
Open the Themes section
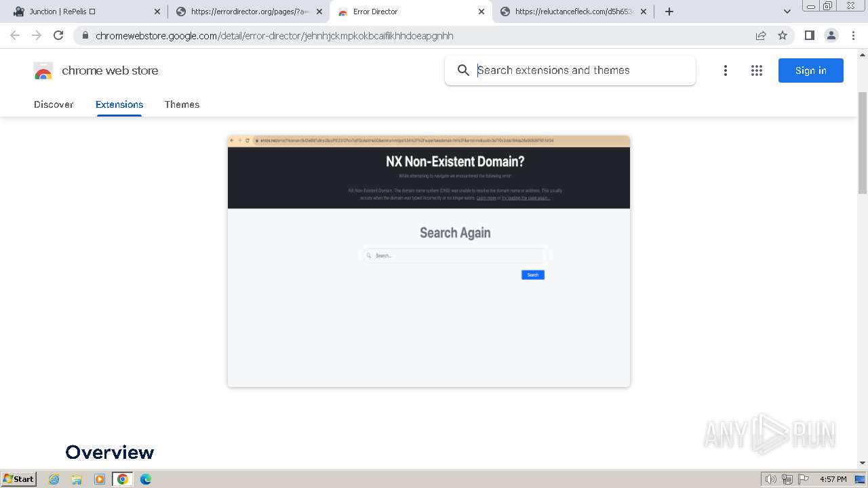click(x=182, y=104)
